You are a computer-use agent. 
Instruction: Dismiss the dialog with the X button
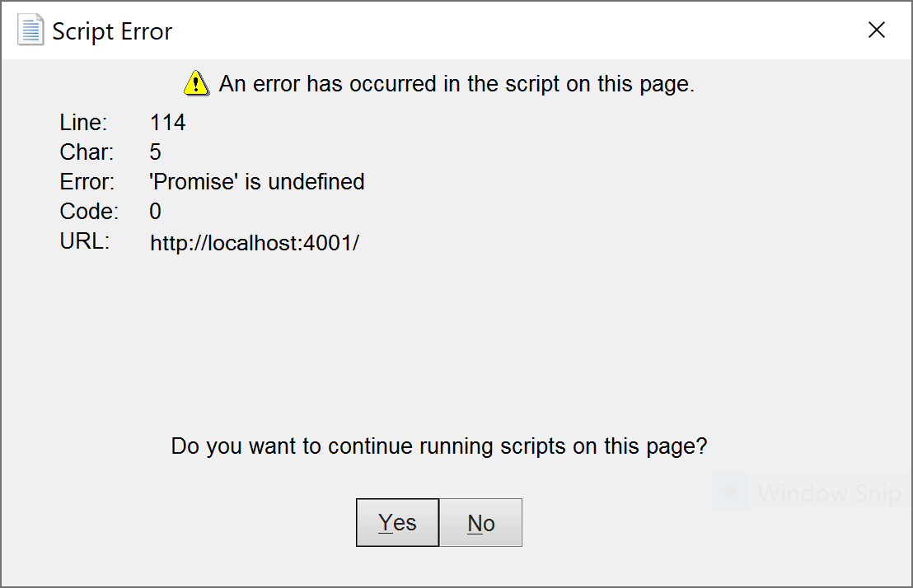pos(876,30)
